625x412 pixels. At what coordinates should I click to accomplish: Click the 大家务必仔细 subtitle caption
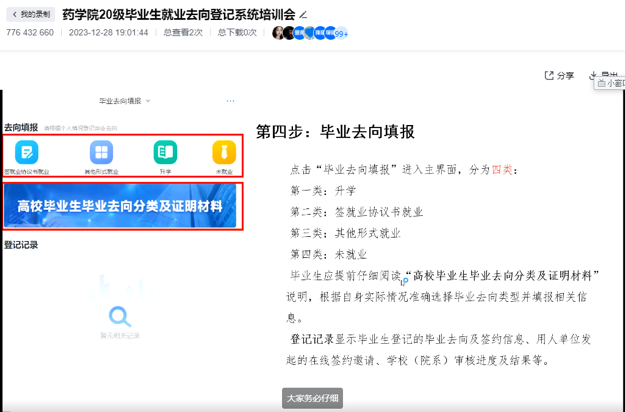point(312,397)
